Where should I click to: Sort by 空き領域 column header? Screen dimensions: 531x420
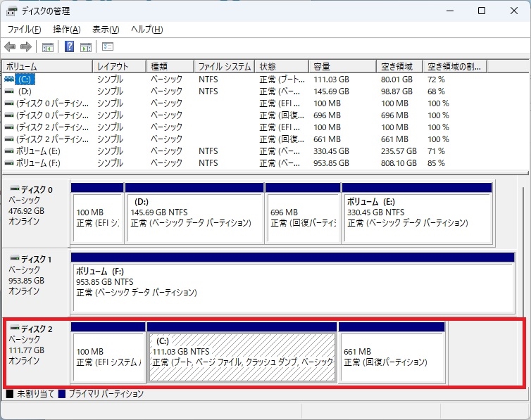pyautogui.click(x=399, y=66)
